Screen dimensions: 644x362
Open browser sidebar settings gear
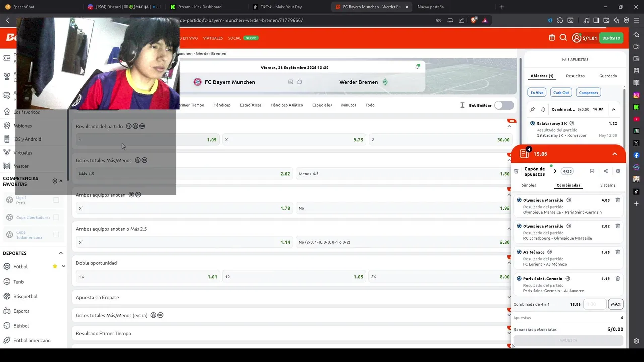click(636, 341)
